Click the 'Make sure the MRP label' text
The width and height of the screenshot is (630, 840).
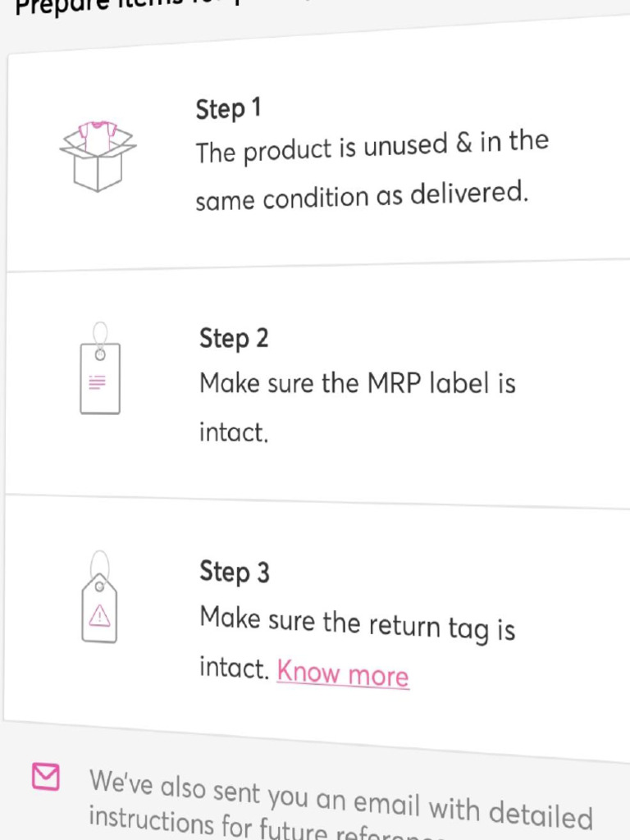click(x=357, y=383)
